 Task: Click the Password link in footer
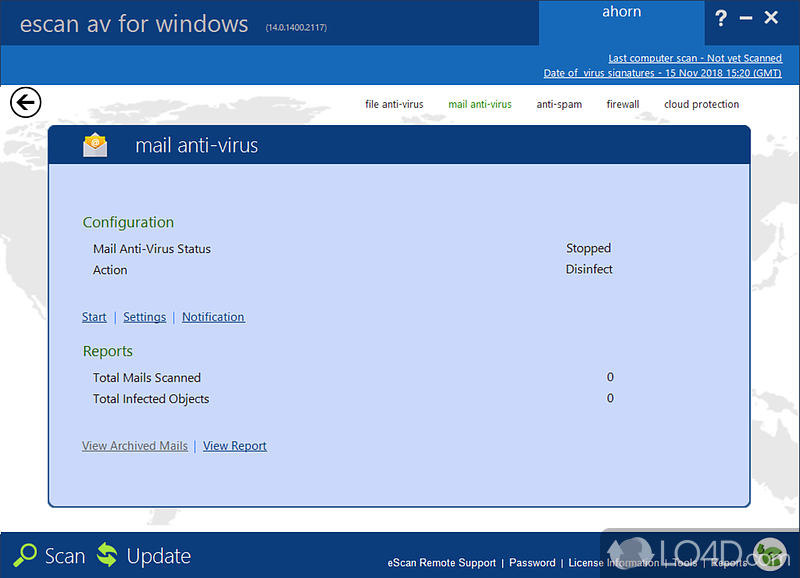pos(532,563)
